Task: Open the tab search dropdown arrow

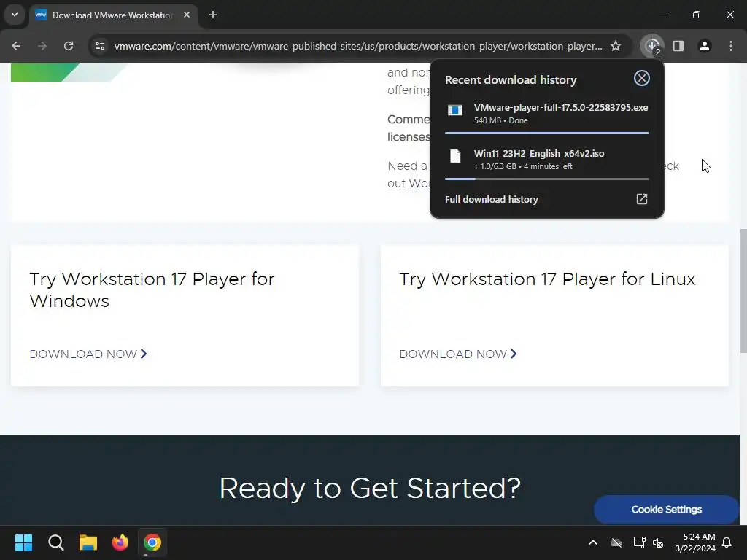Action: 15,15
